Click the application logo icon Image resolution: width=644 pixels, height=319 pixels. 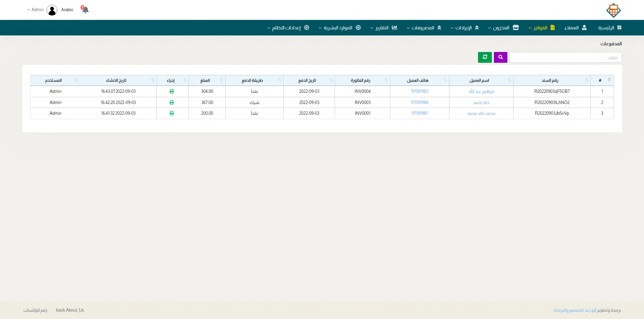click(613, 10)
